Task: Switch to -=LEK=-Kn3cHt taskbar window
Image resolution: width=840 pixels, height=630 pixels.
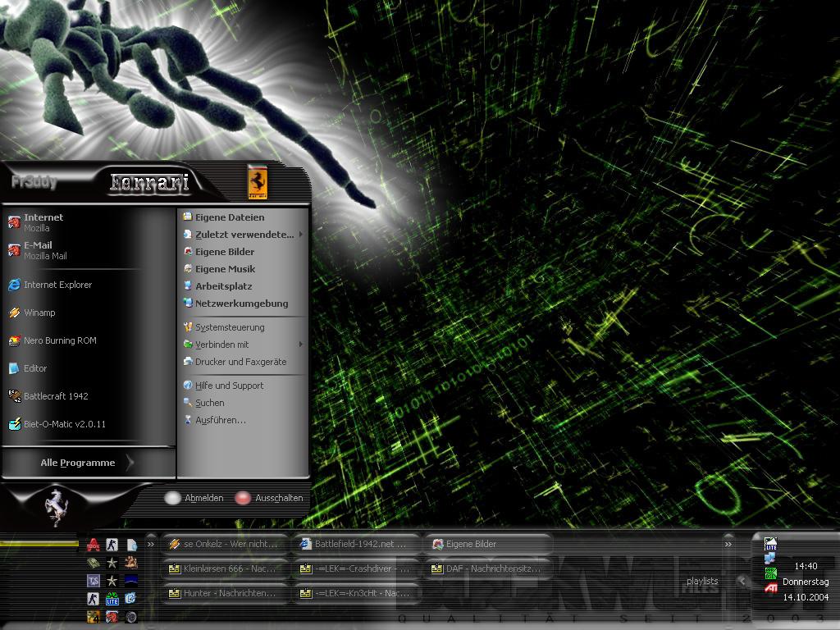Action: point(356,593)
